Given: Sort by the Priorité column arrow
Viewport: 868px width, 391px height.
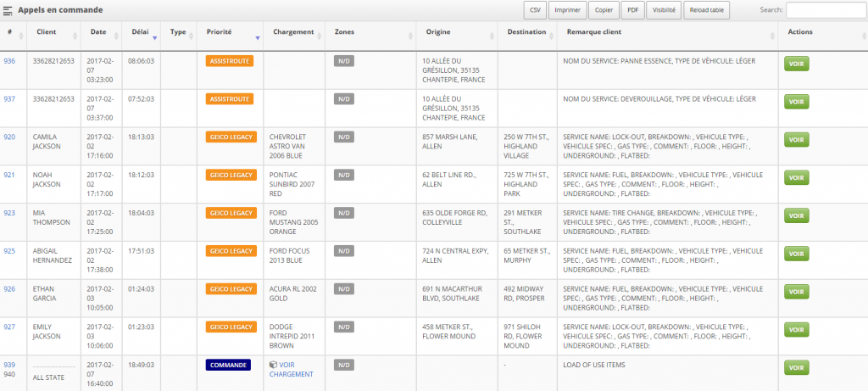Looking at the screenshot, I should (x=257, y=37).
